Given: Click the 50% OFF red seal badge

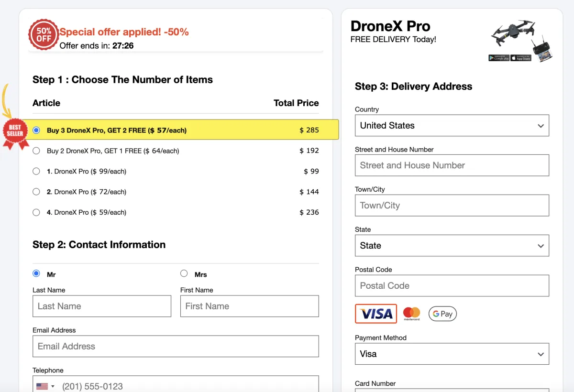Looking at the screenshot, I should [x=44, y=34].
